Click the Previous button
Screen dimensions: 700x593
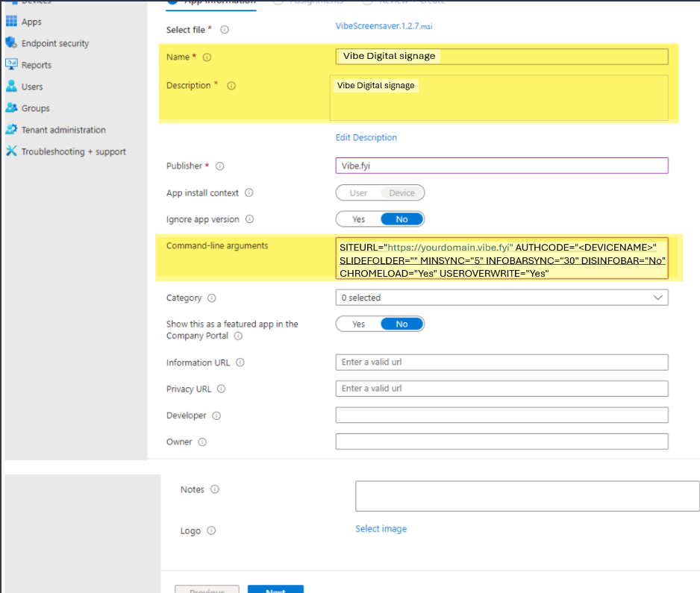[207, 589]
